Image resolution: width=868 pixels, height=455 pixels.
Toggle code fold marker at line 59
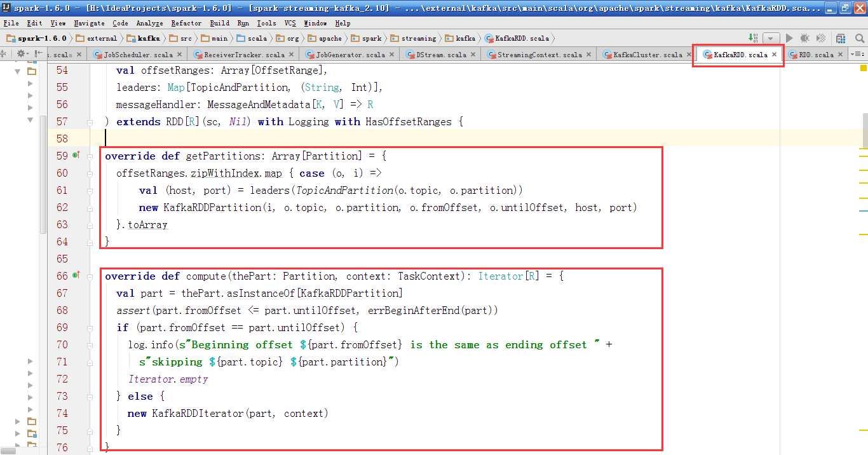click(90, 156)
